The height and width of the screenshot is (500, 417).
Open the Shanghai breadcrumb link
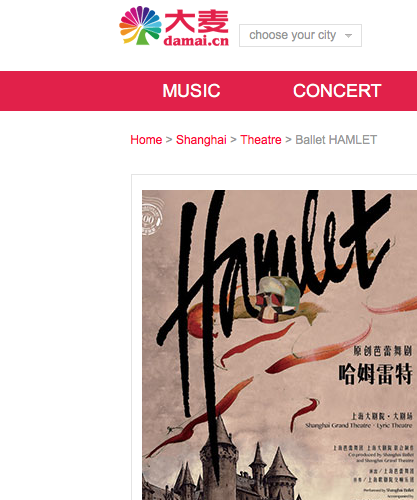click(x=201, y=140)
